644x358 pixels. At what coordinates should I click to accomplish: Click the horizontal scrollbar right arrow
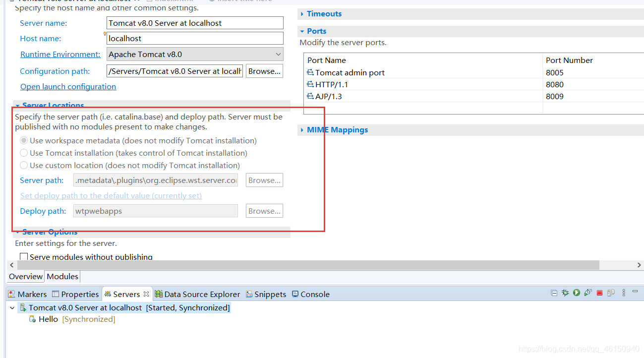point(639,265)
